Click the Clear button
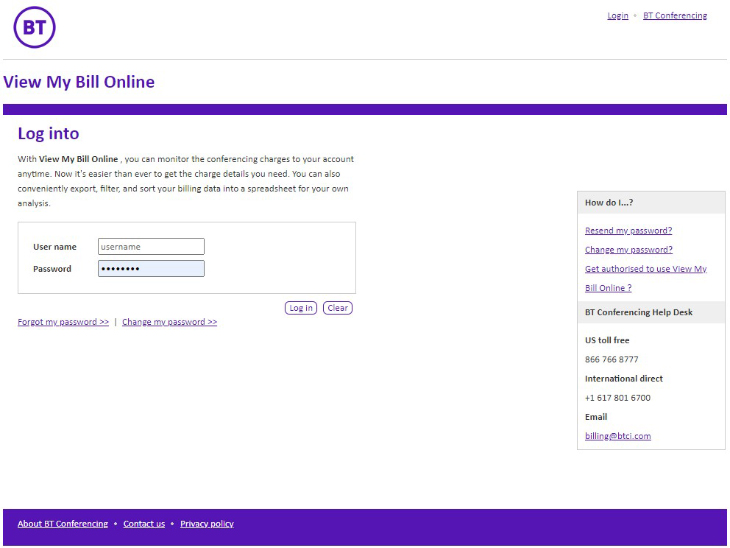 coord(338,308)
